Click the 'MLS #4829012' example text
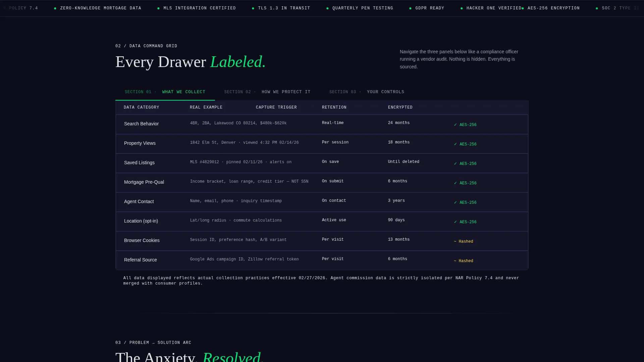The width and height of the screenshot is (644, 362). click(x=240, y=162)
